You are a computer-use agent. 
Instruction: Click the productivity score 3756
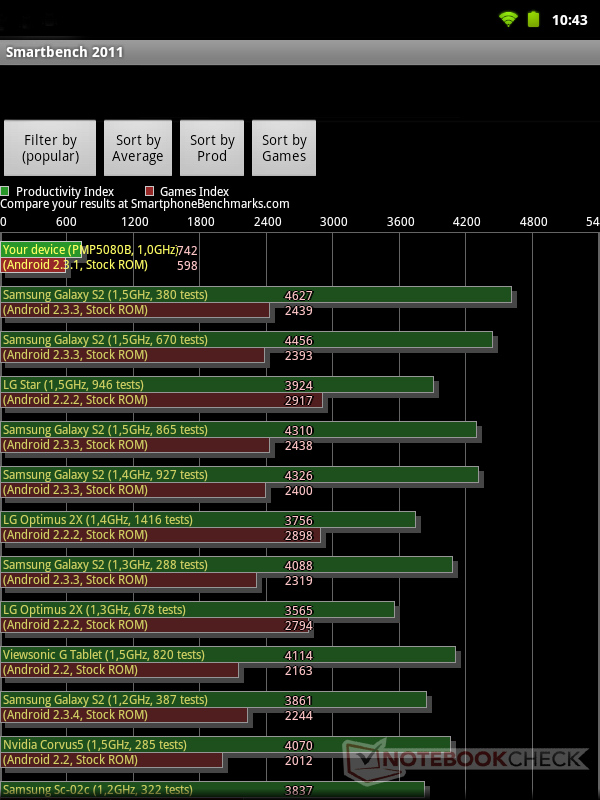[x=298, y=520]
